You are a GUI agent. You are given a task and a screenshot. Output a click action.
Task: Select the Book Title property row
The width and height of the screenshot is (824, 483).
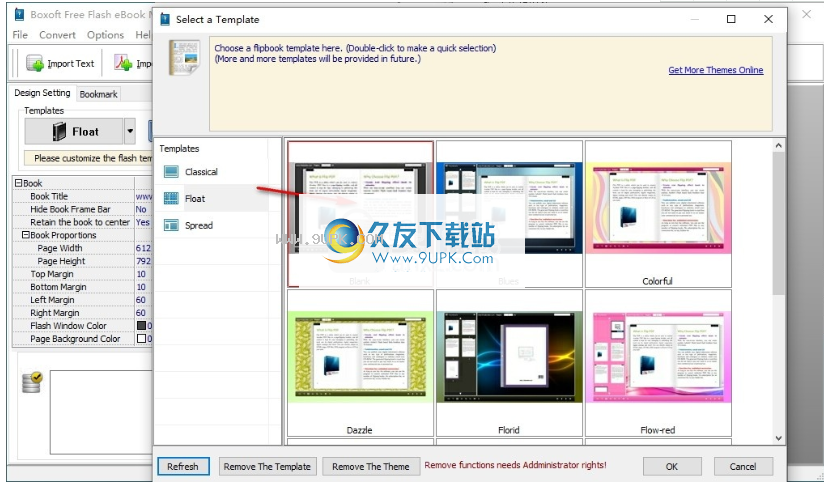pos(83,196)
